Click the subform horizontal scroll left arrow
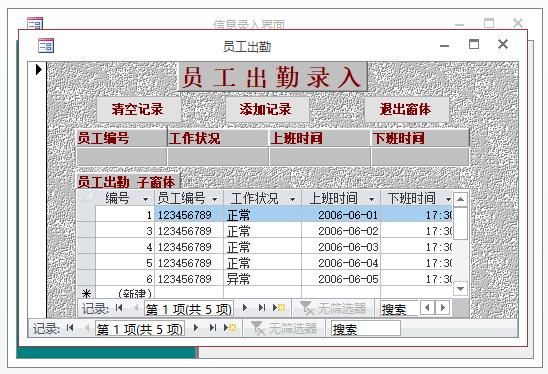The height and width of the screenshot is (374, 548). click(427, 308)
